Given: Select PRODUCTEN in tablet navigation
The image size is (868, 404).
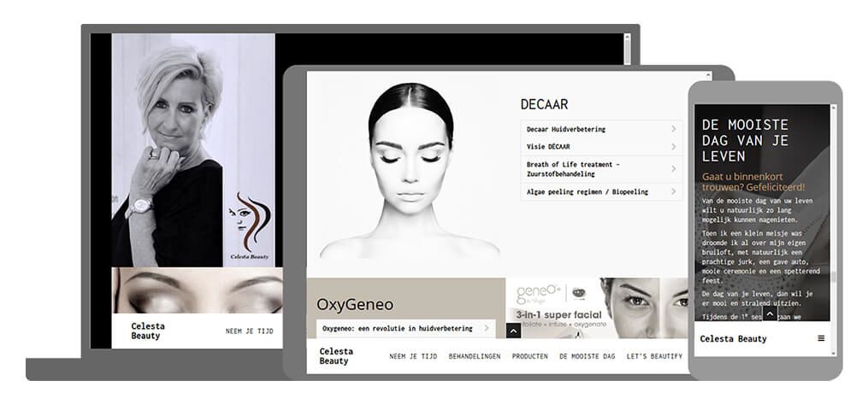Looking at the screenshot, I should [529, 356].
